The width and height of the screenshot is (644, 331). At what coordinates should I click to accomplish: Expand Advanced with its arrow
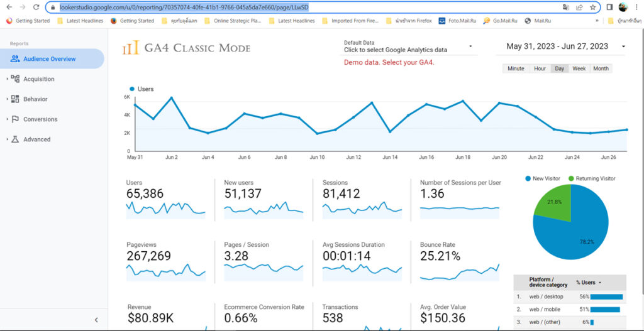tap(8, 139)
